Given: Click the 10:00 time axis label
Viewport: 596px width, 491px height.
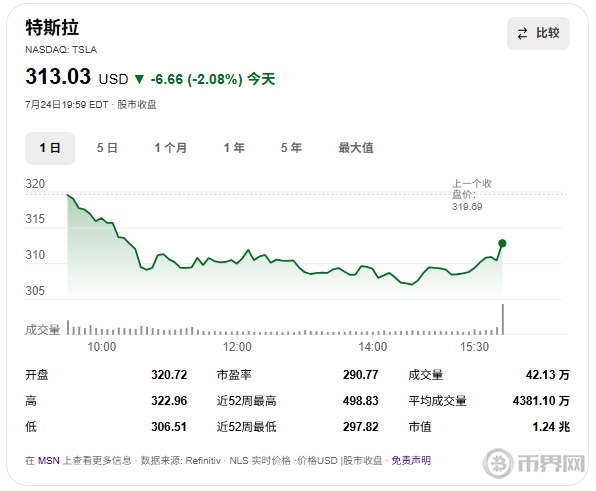Looking at the screenshot, I should [x=101, y=347].
